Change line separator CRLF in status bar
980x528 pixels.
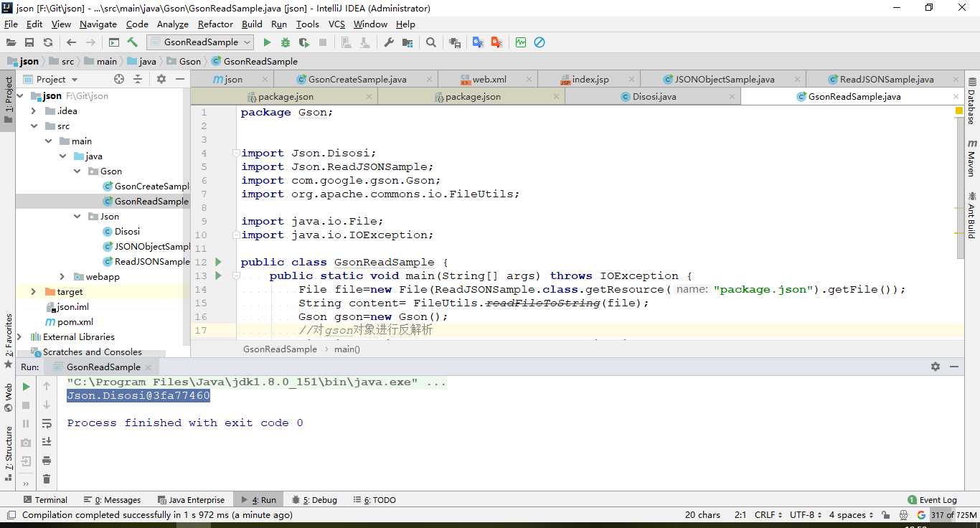pyautogui.click(x=768, y=514)
